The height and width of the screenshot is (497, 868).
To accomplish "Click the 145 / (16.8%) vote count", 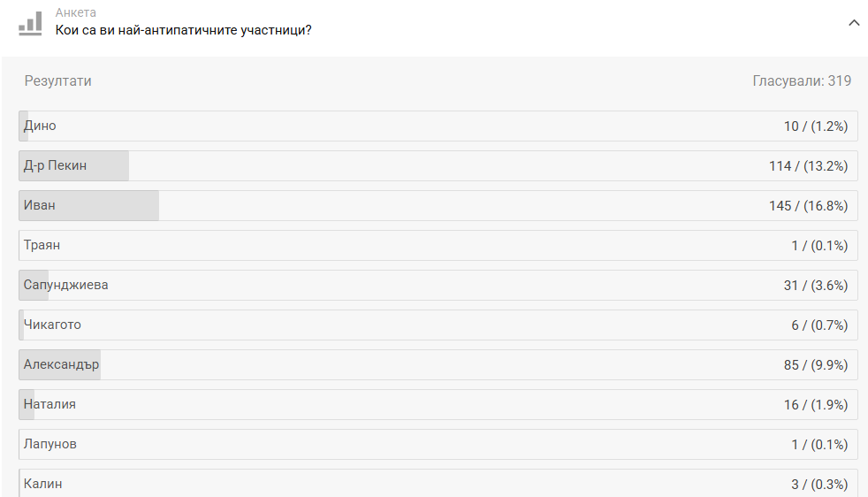I will tap(808, 206).
